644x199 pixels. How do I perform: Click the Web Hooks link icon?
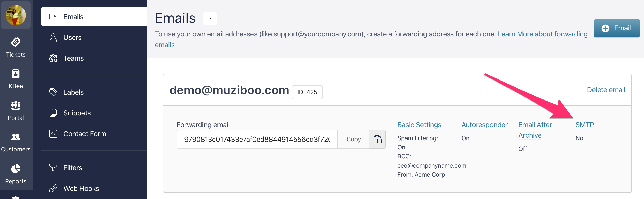pos(53,188)
